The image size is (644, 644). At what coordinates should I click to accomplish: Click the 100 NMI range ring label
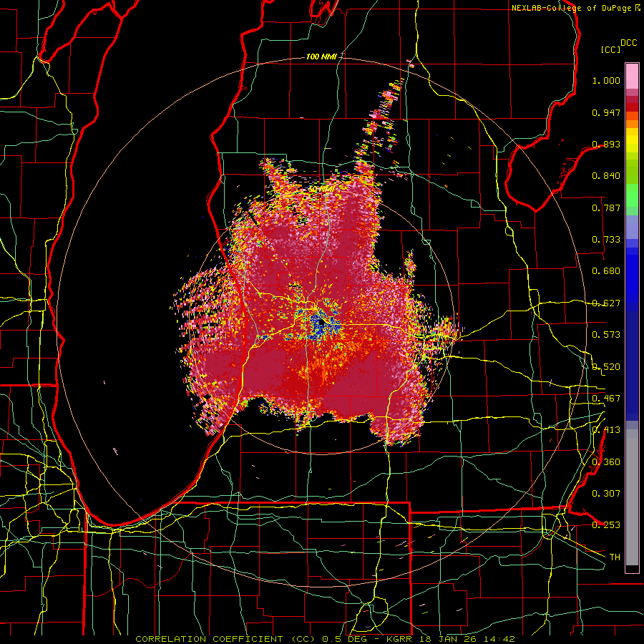point(321,57)
